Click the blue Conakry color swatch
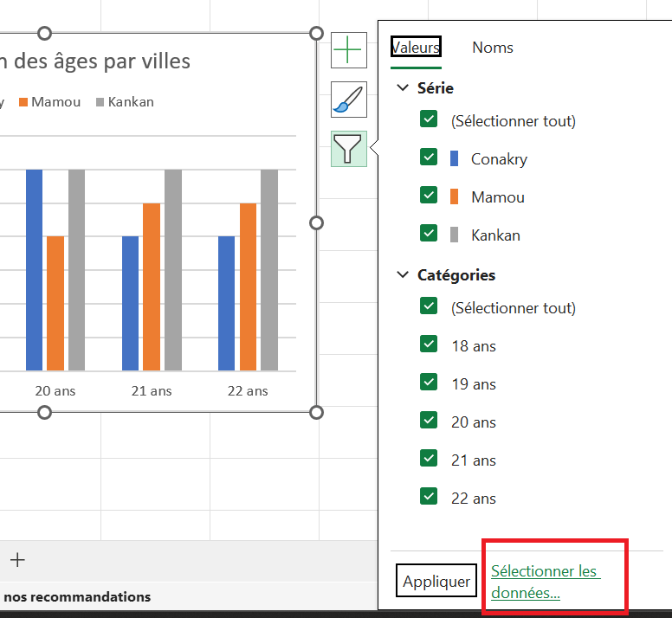This screenshot has height=618, width=672. [454, 158]
